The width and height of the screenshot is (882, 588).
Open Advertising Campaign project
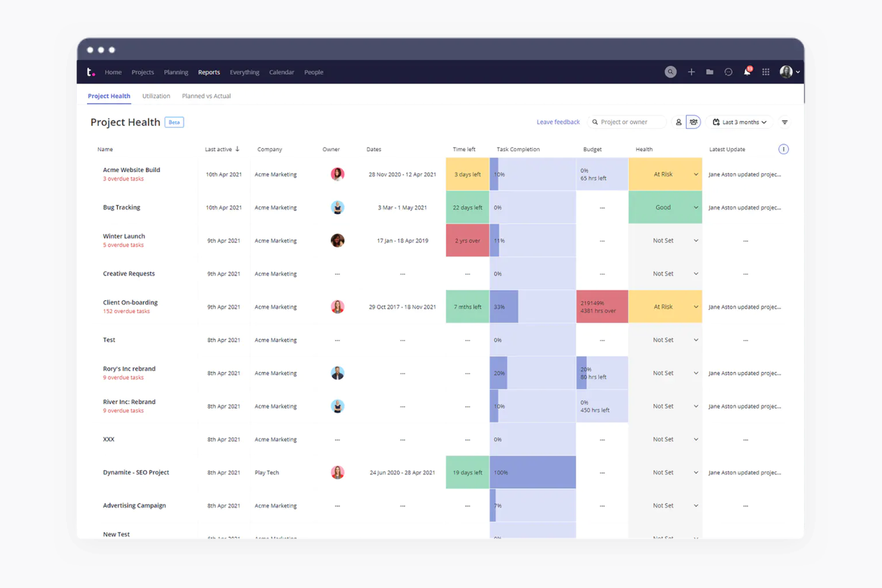tap(134, 505)
